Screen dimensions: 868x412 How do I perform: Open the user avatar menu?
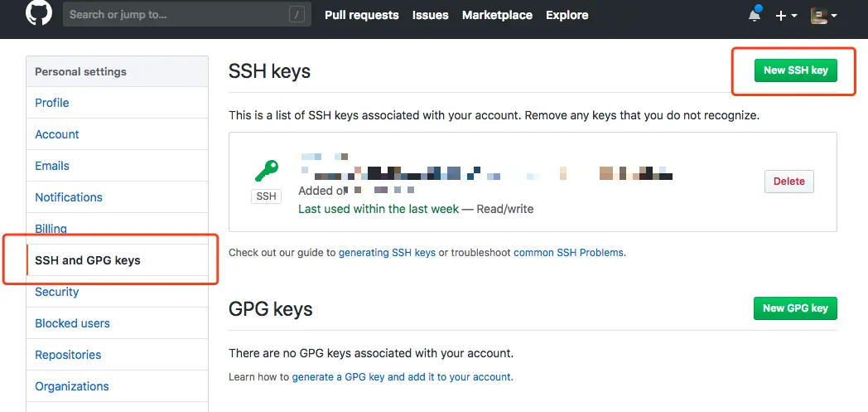[823, 15]
